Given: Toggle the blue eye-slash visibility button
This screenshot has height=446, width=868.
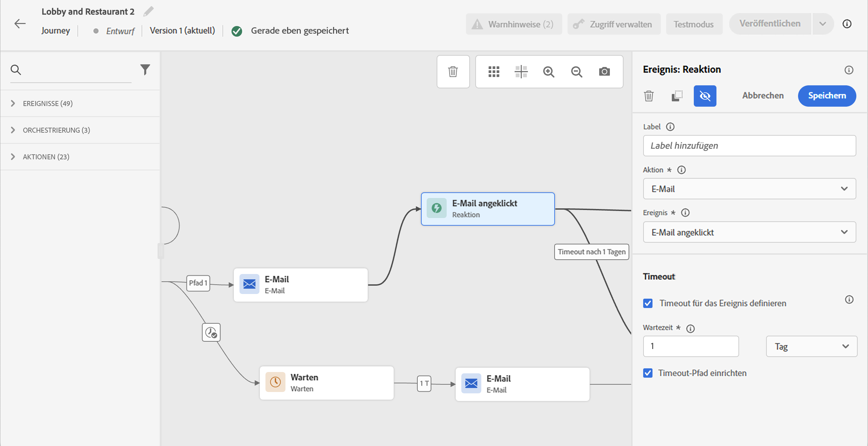Looking at the screenshot, I should coord(704,96).
